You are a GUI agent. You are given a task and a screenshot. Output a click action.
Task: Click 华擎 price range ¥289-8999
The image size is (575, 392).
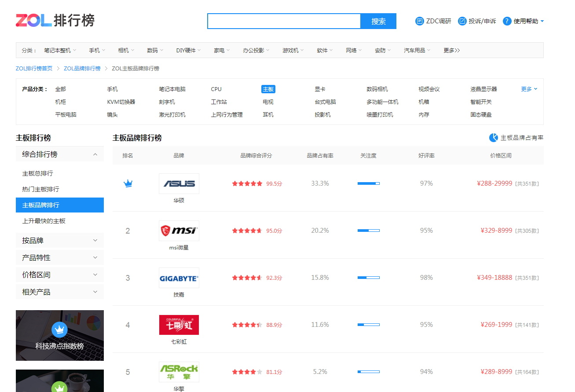[x=497, y=372]
